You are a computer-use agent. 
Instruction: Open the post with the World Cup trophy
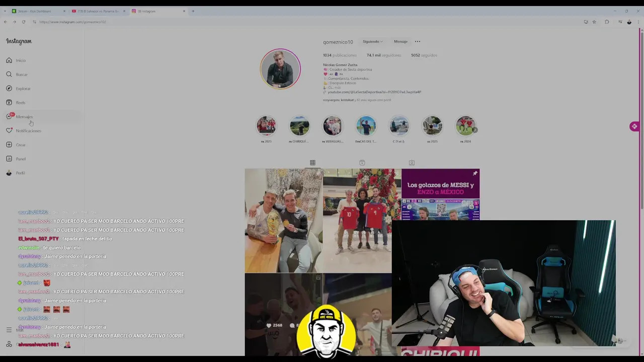coord(283,220)
